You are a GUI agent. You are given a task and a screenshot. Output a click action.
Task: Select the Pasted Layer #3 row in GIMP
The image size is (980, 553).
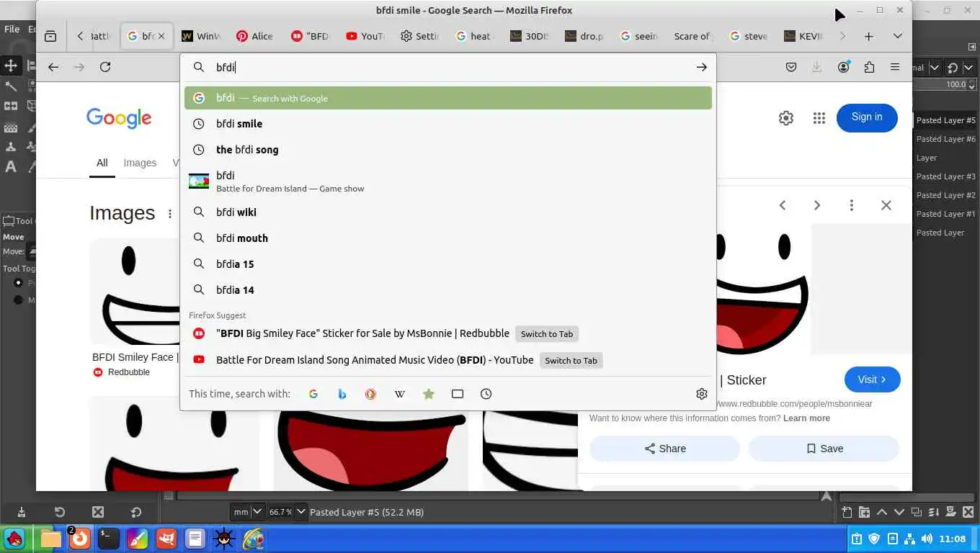(x=946, y=176)
